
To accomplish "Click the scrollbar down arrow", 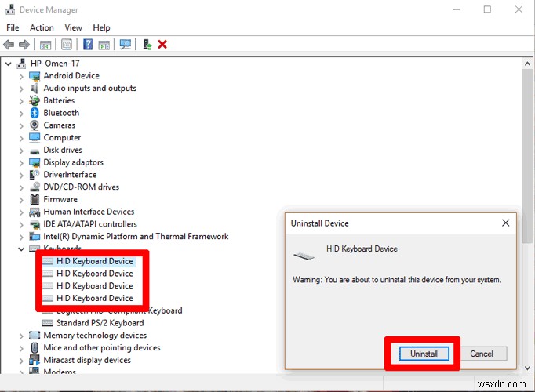I will [x=527, y=368].
